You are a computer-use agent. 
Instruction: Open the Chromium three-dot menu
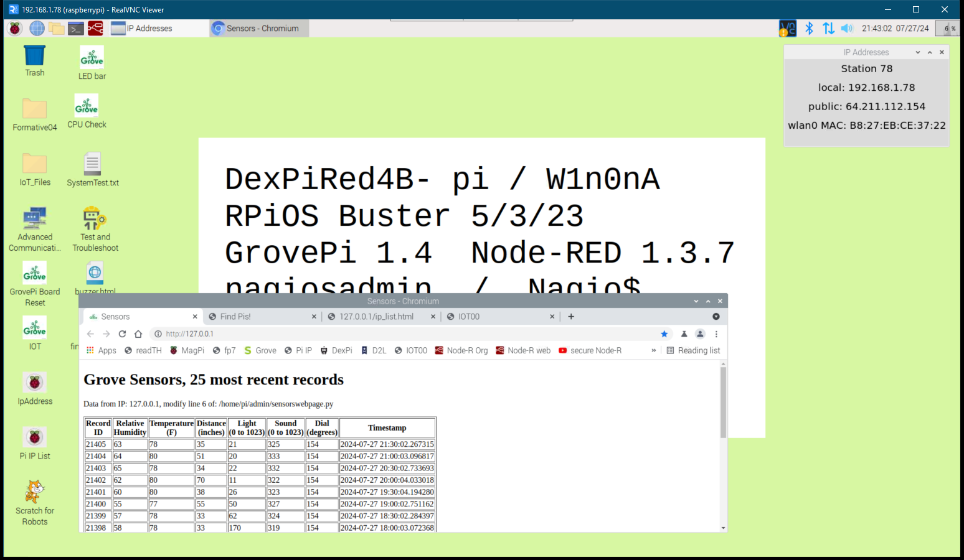coord(716,334)
